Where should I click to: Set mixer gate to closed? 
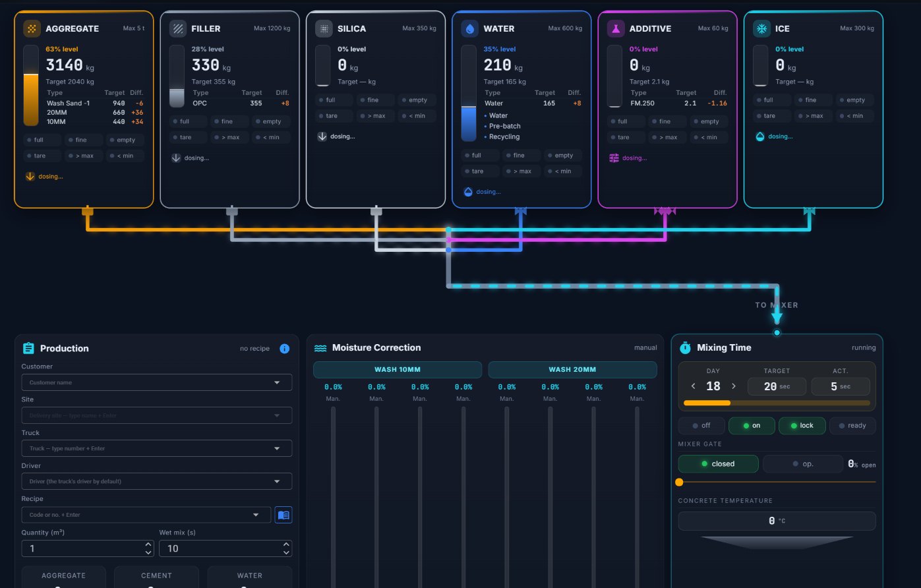tap(718, 463)
